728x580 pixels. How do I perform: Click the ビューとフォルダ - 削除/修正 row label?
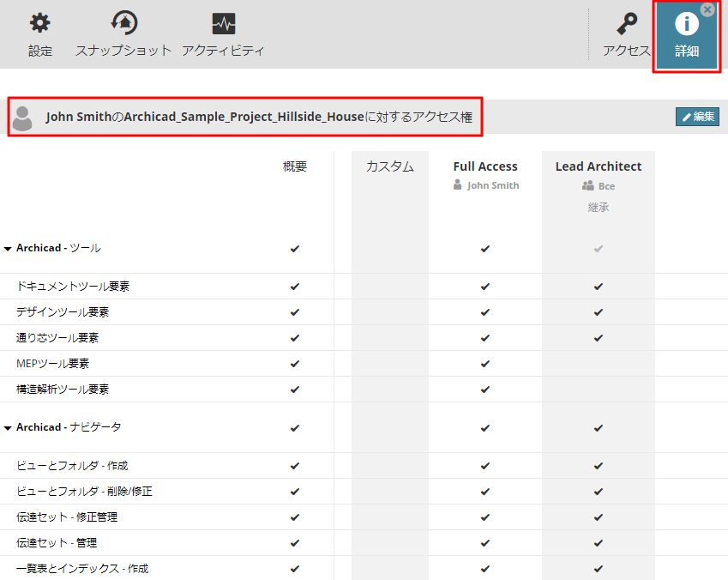[x=85, y=492]
